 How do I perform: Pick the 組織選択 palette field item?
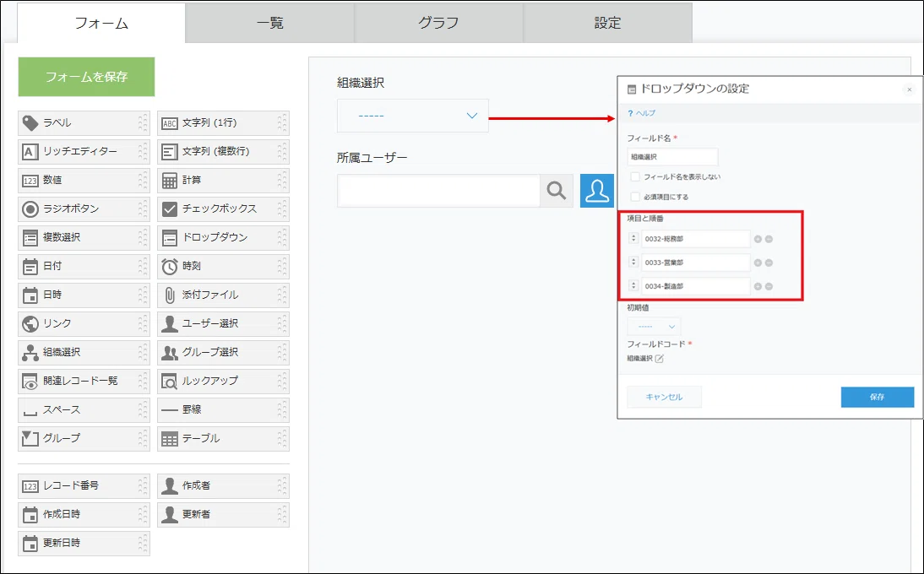click(84, 353)
